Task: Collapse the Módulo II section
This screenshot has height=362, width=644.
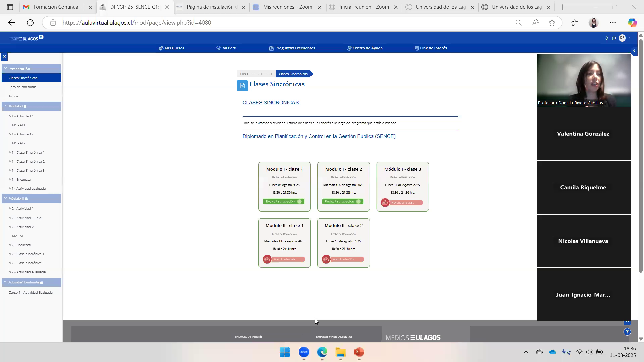Action: [x=5, y=198]
